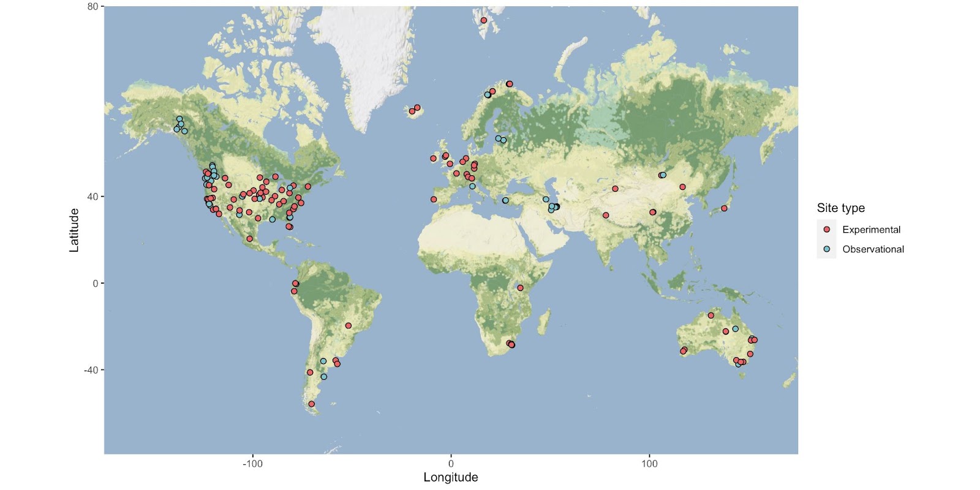The width and height of the screenshot is (980, 490).
Task: Click the 40 latitude tick label
Action: coord(92,197)
